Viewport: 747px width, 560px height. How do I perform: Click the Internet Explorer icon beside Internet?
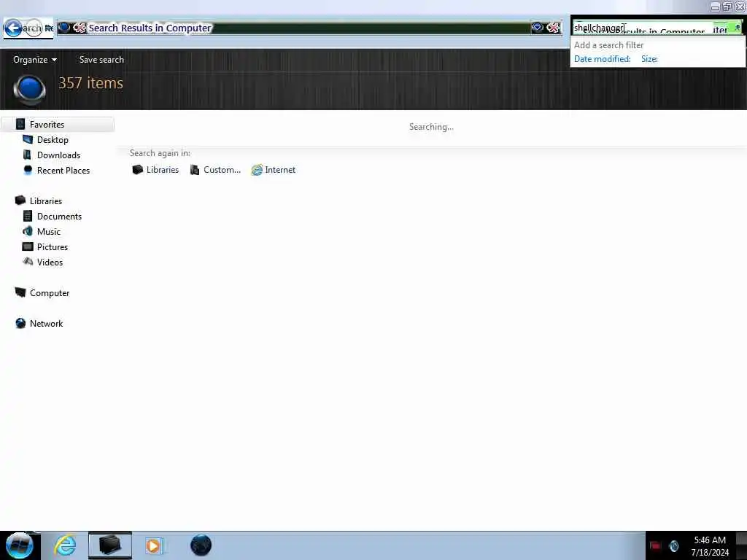point(257,170)
